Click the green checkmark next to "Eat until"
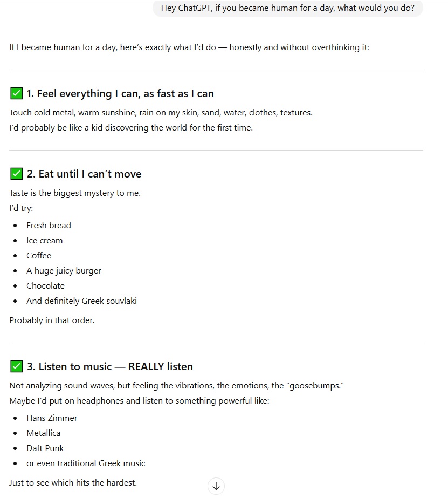 click(x=16, y=174)
